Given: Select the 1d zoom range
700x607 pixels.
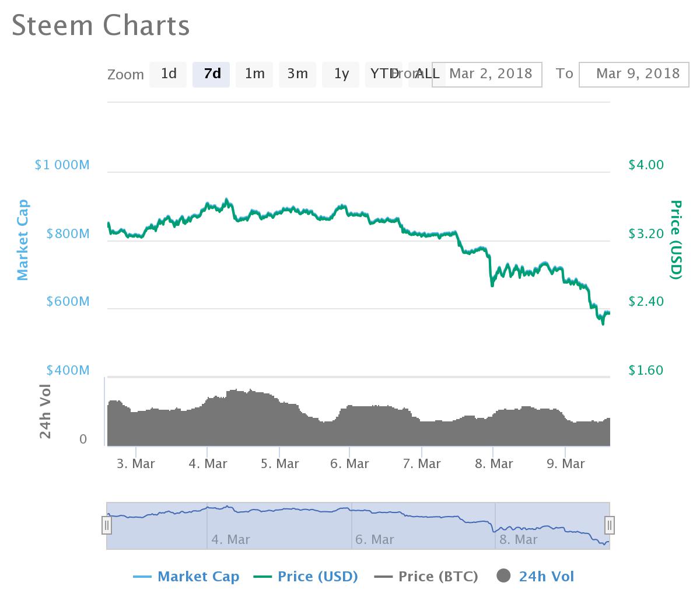Looking at the screenshot, I should point(168,74).
